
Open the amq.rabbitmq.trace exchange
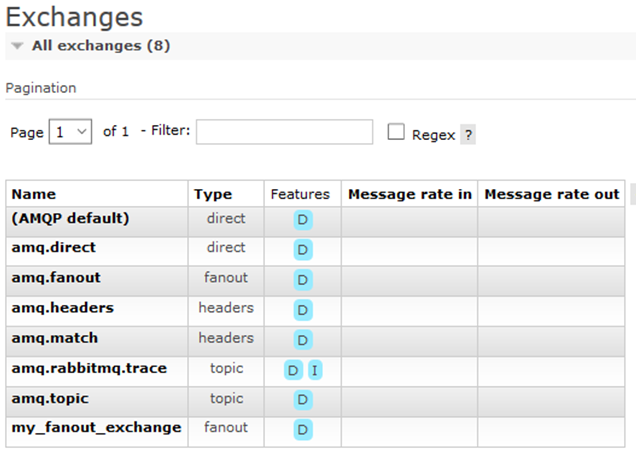point(89,368)
